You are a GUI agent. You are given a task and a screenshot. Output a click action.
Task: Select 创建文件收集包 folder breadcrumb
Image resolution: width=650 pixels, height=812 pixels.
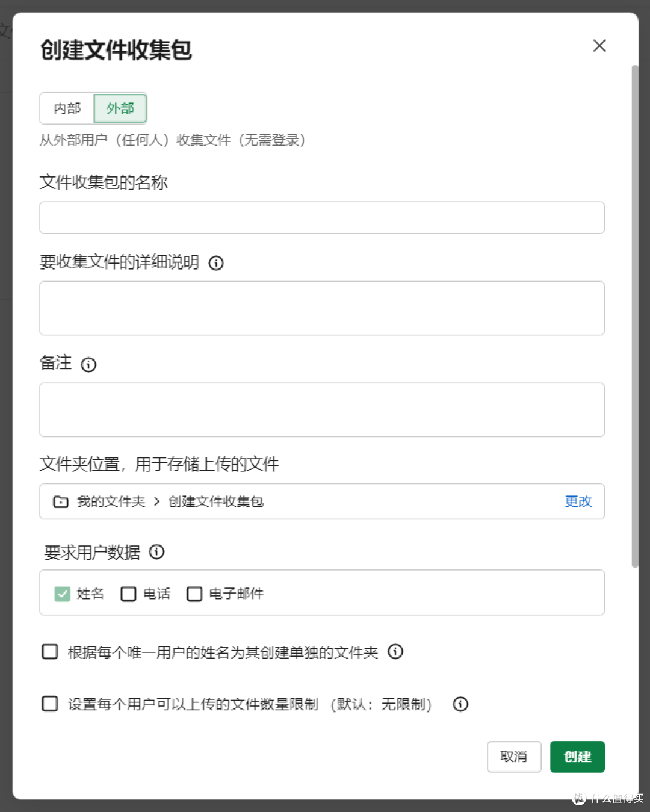pyautogui.click(x=216, y=502)
